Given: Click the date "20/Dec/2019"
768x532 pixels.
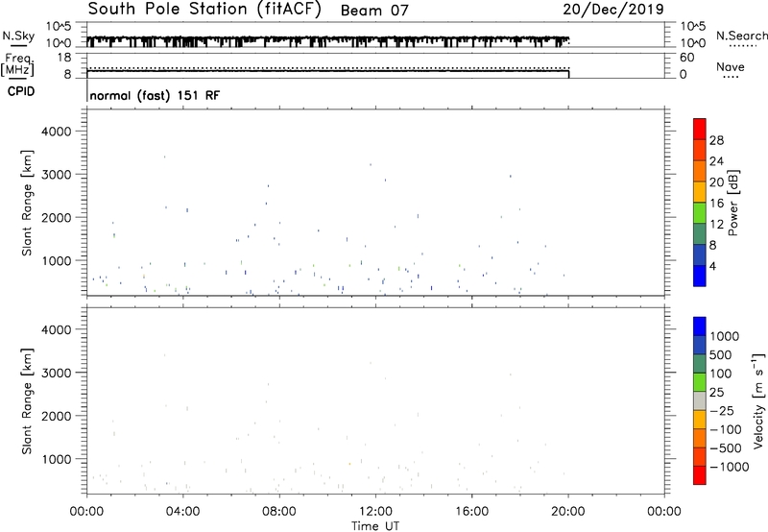Looking at the screenshot, I should point(613,10).
